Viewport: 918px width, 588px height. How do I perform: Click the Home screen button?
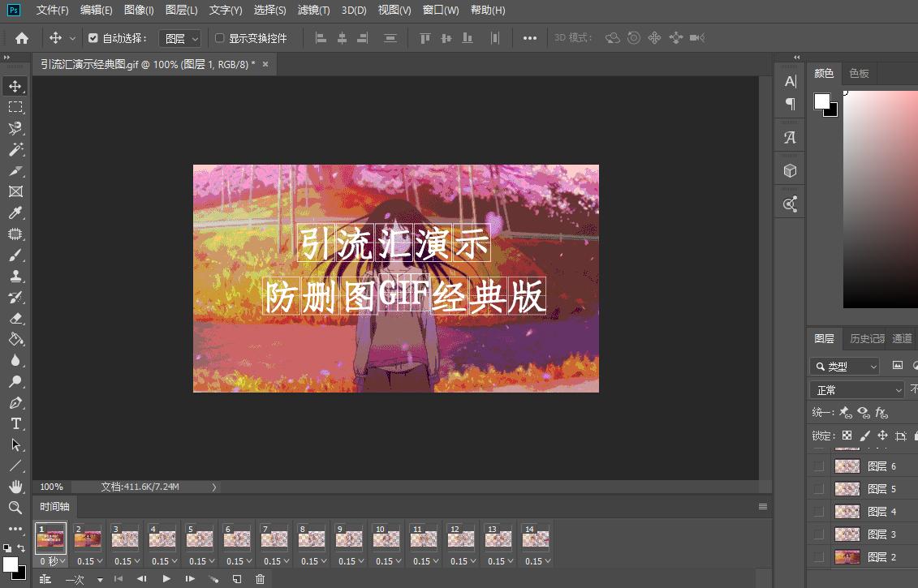(20, 37)
